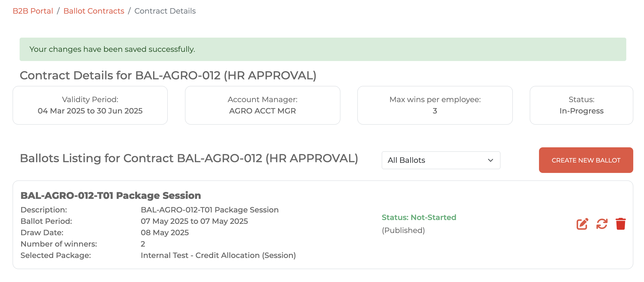Open the All Ballots filter dropdown
Screen dimensions: 644x282
[x=441, y=160]
